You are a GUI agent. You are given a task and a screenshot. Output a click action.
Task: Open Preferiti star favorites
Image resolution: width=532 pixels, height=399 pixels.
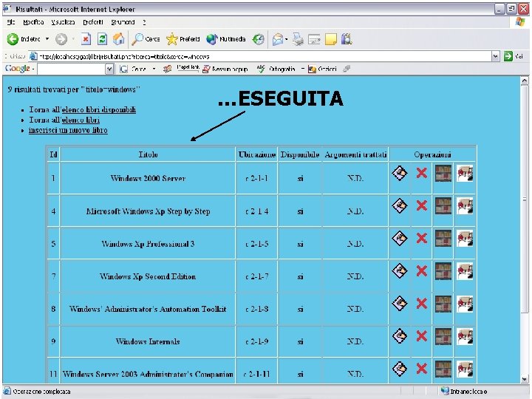click(183, 39)
